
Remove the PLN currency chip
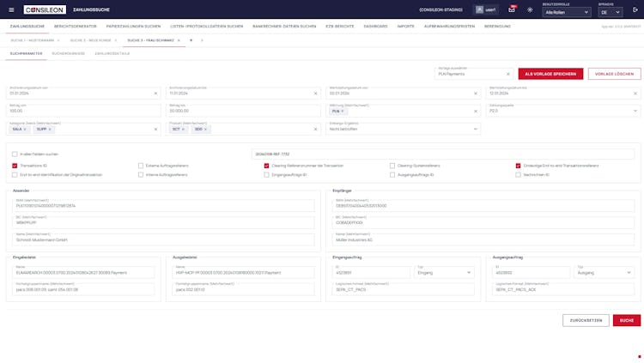[343, 112]
